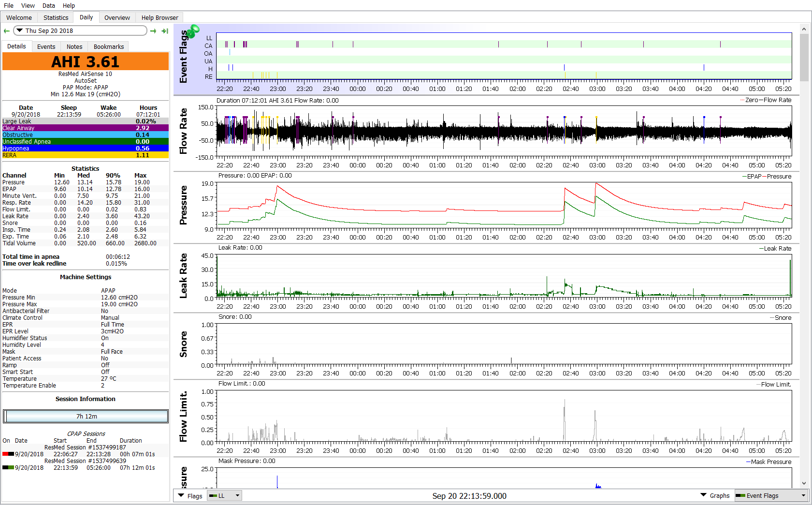Image resolution: width=812 pixels, height=508 pixels.
Task: Click the vertical scrollbar thumb on graphs
Action: 804,58
